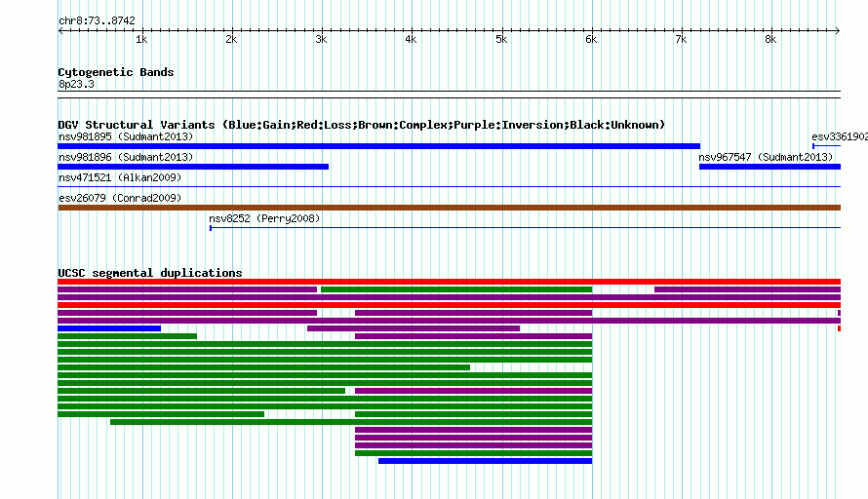Click the green segment between two purple segments
Viewport: 868px width, 499px height.
456,289
